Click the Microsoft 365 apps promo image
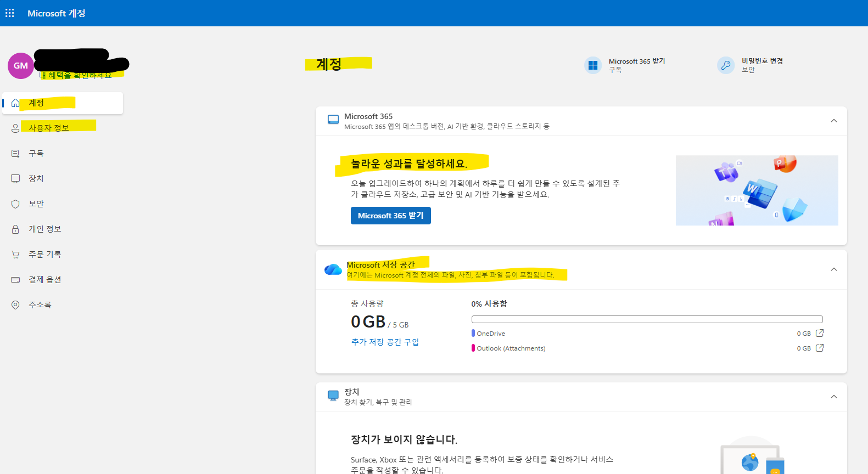The image size is (868, 474). (757, 190)
